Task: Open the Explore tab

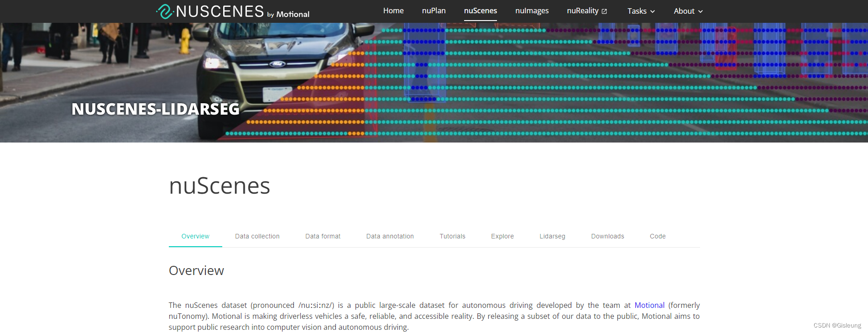Action: [x=502, y=236]
